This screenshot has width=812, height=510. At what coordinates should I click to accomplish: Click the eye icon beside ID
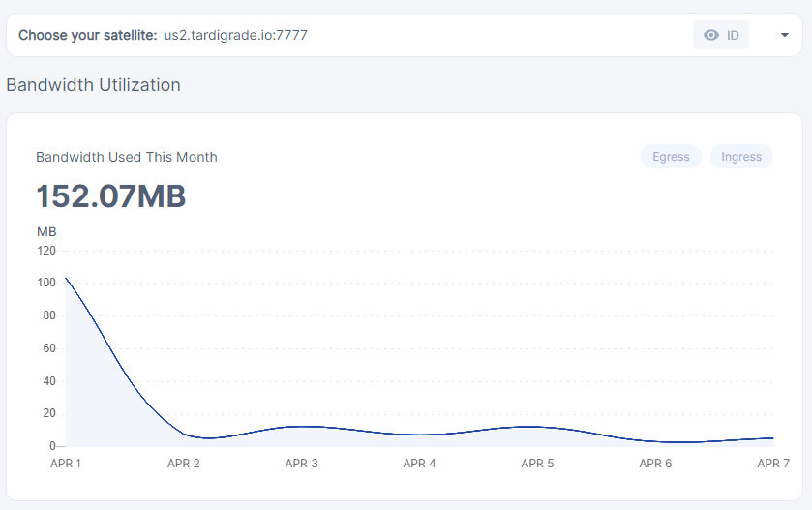(711, 35)
